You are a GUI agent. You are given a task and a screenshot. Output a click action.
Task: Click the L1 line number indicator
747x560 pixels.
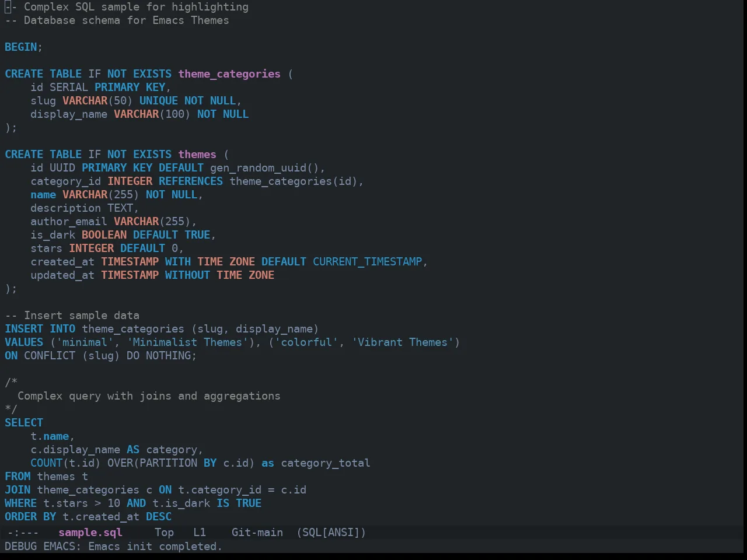[x=200, y=532]
